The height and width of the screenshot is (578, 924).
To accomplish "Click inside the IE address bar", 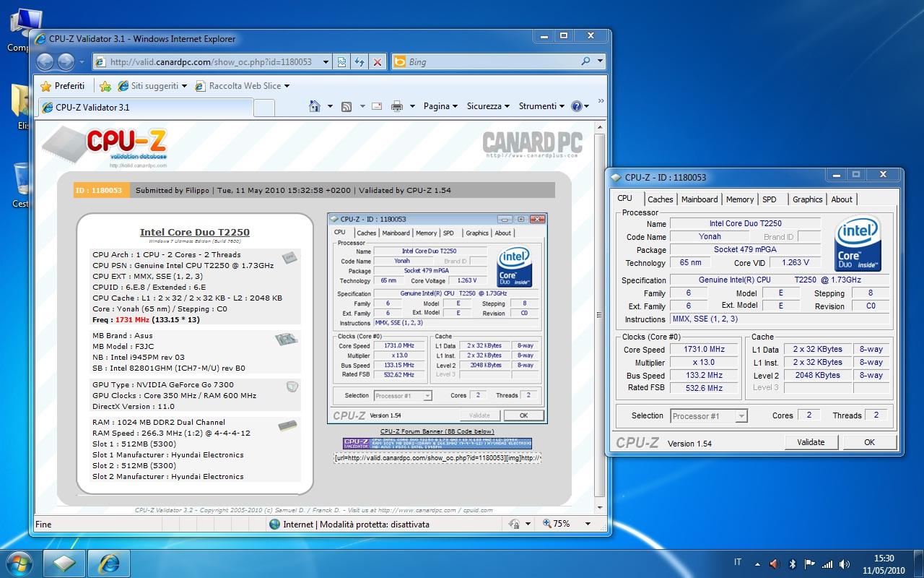I will pos(209,62).
